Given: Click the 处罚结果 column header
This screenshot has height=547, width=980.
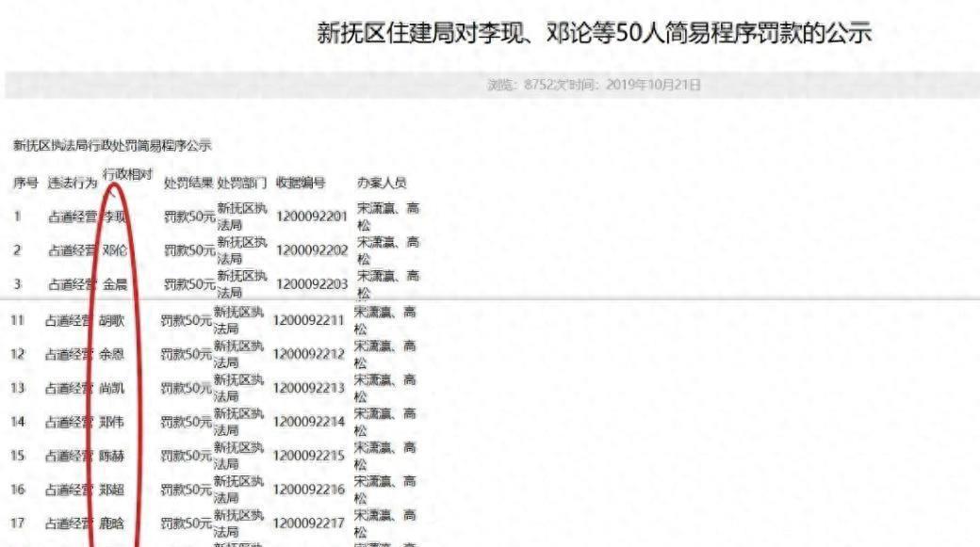Looking at the screenshot, I should pyautogui.click(x=188, y=183).
